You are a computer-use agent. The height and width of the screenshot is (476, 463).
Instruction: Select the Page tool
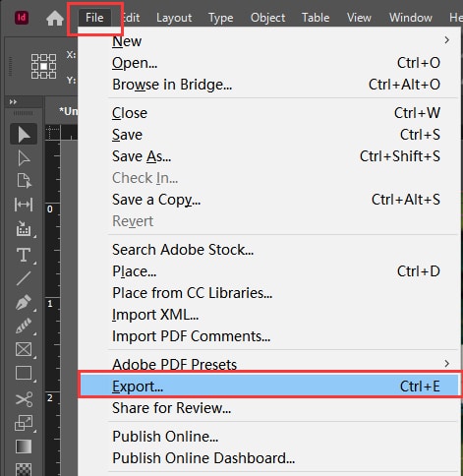point(24,181)
